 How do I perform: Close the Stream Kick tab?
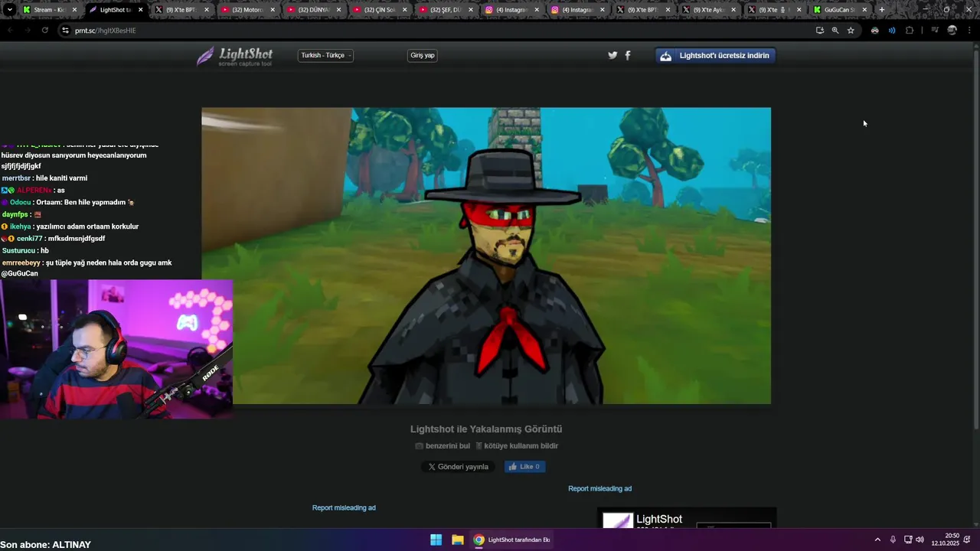click(74, 10)
